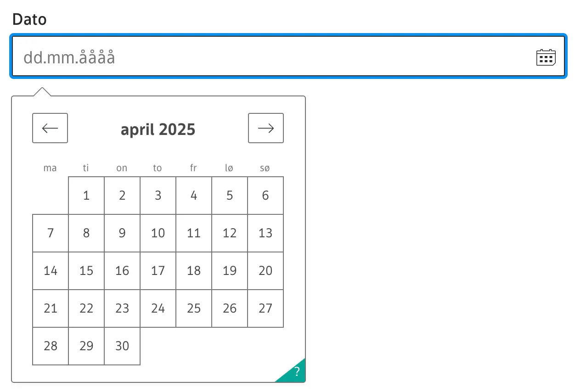The image size is (575, 392).
Task: Choose April 28 in the last row
Action: (51, 346)
